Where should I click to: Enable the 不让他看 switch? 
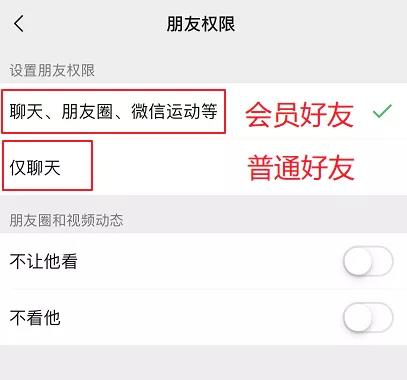(x=368, y=261)
